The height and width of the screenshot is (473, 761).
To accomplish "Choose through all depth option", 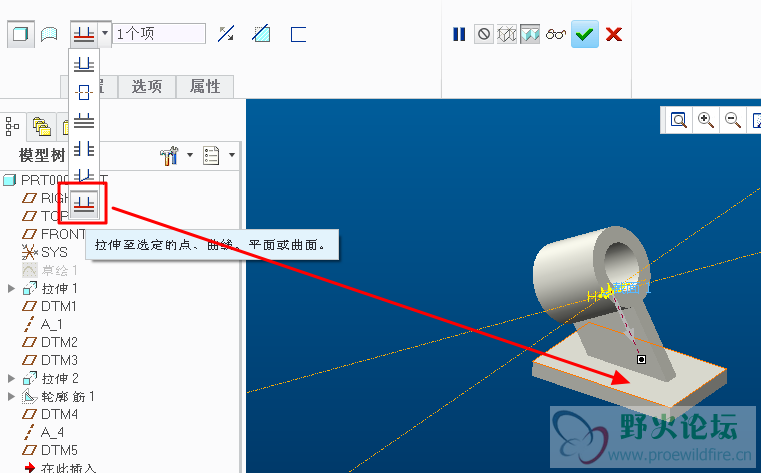I will click(84, 148).
